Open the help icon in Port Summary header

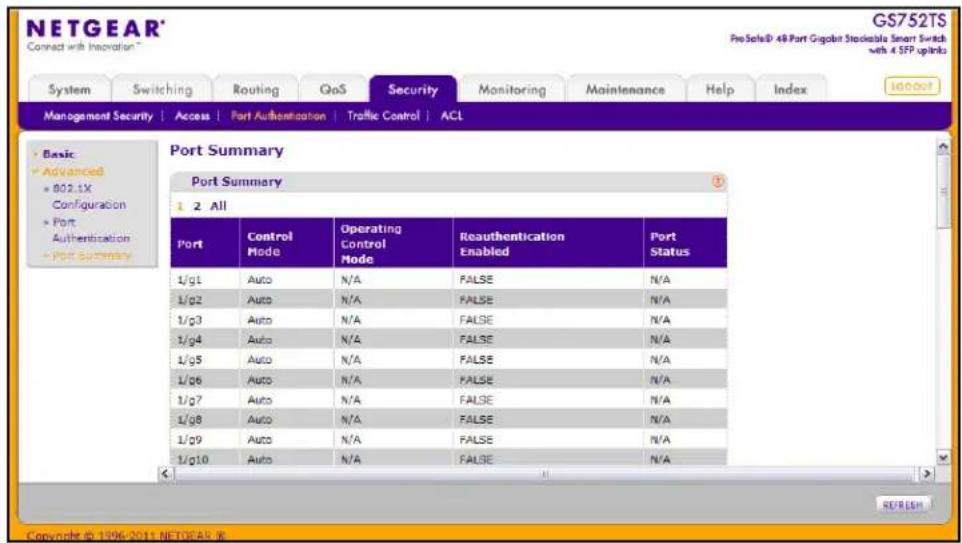(x=717, y=182)
